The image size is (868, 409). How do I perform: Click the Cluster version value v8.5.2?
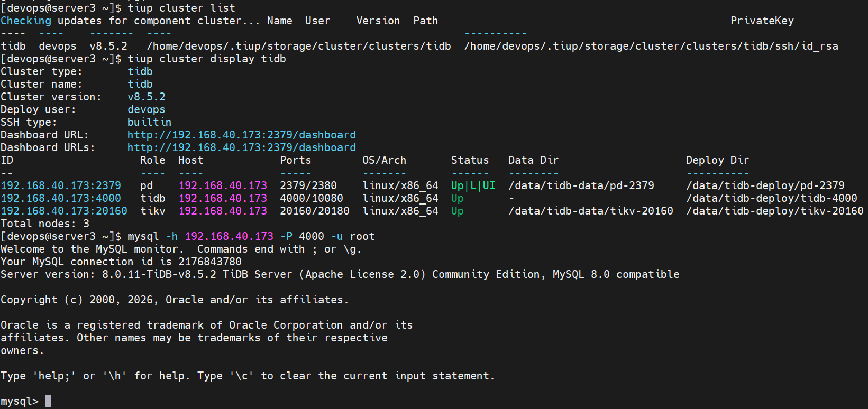tap(147, 97)
